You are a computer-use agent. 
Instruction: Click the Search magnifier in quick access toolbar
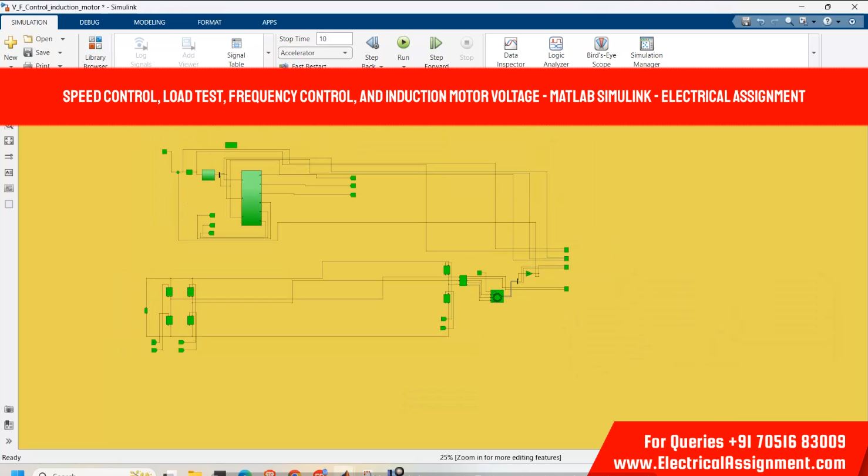(789, 21)
